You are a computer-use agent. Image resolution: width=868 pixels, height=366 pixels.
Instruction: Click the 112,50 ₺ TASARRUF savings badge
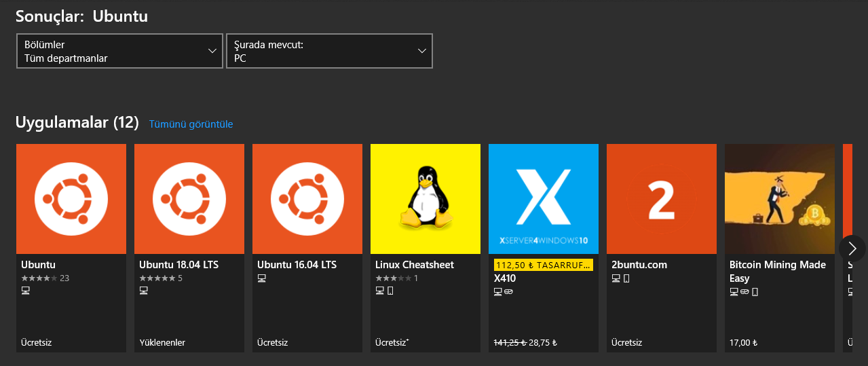pos(544,265)
